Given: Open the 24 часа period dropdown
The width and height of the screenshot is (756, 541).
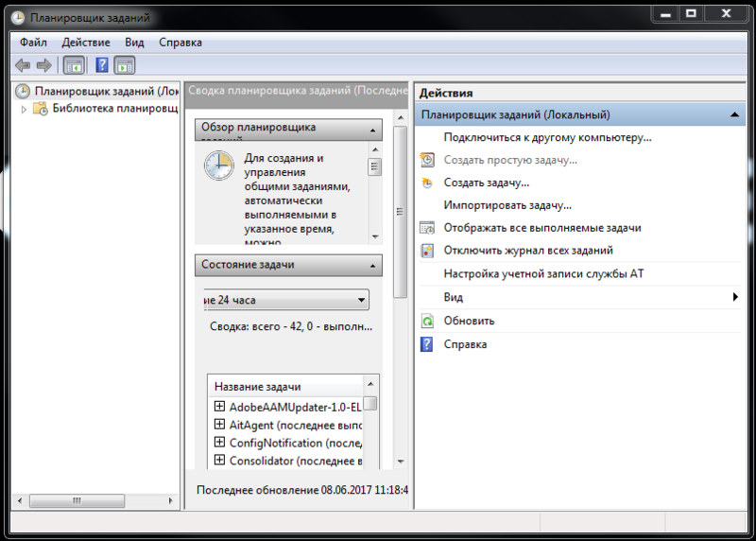Looking at the screenshot, I should [362, 301].
